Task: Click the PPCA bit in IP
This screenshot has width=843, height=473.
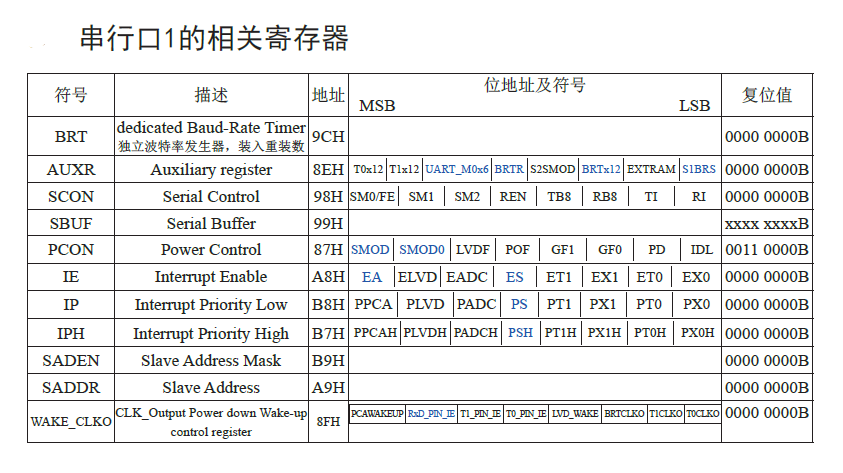Action: pos(373,305)
